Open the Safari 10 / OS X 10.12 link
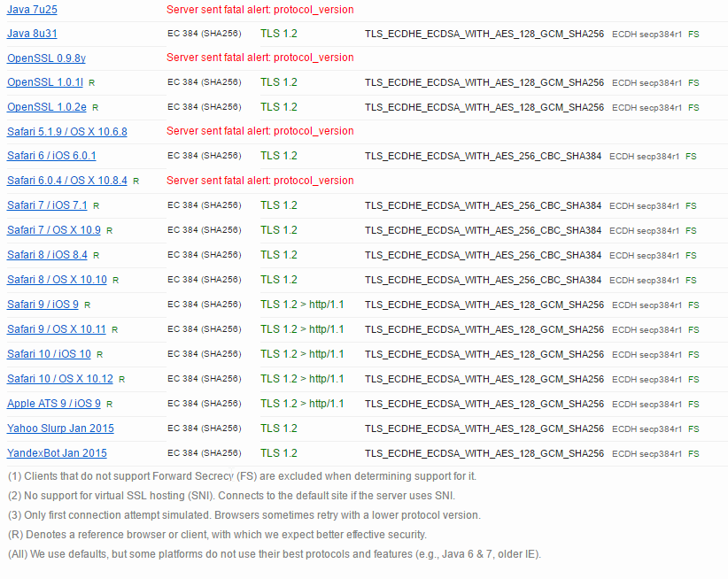 click(x=60, y=379)
